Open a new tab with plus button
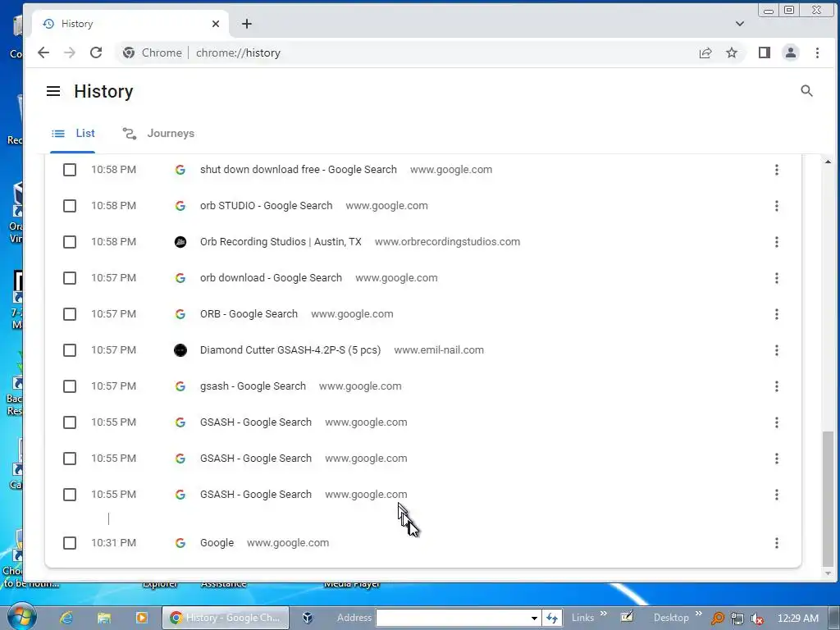 (x=246, y=24)
